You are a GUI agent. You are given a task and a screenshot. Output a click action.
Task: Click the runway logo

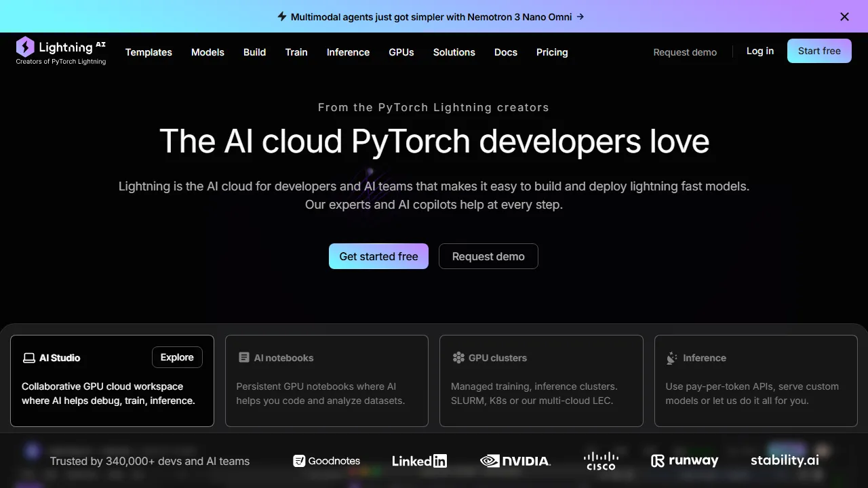[x=684, y=461]
